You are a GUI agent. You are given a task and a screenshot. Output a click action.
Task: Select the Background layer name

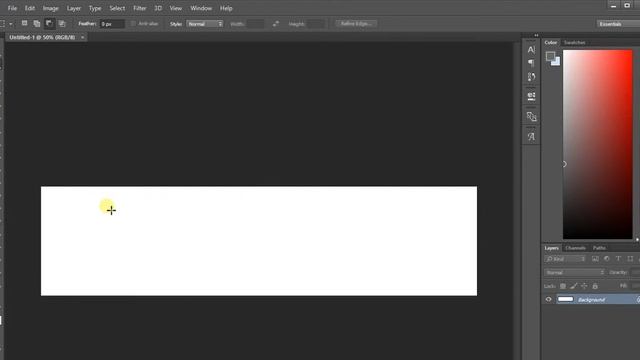591,300
